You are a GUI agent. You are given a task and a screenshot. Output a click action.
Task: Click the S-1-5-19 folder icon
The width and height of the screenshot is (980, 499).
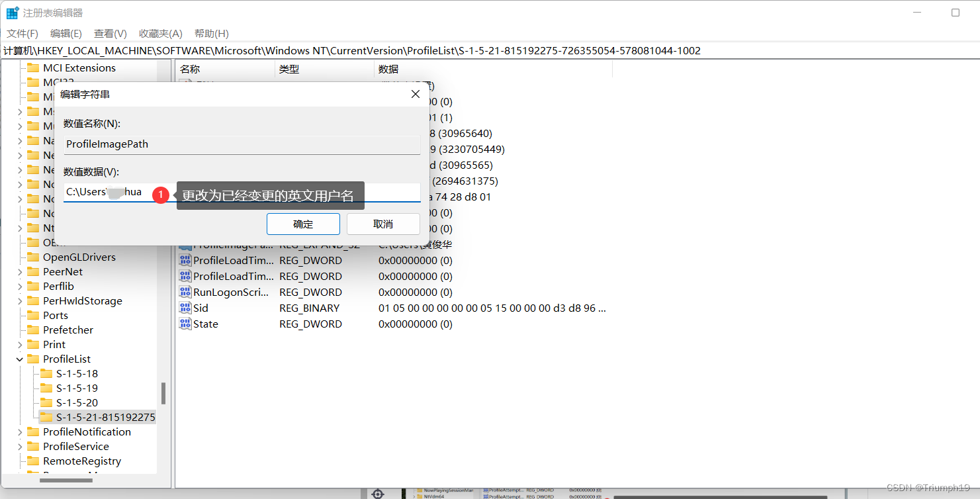(x=46, y=388)
